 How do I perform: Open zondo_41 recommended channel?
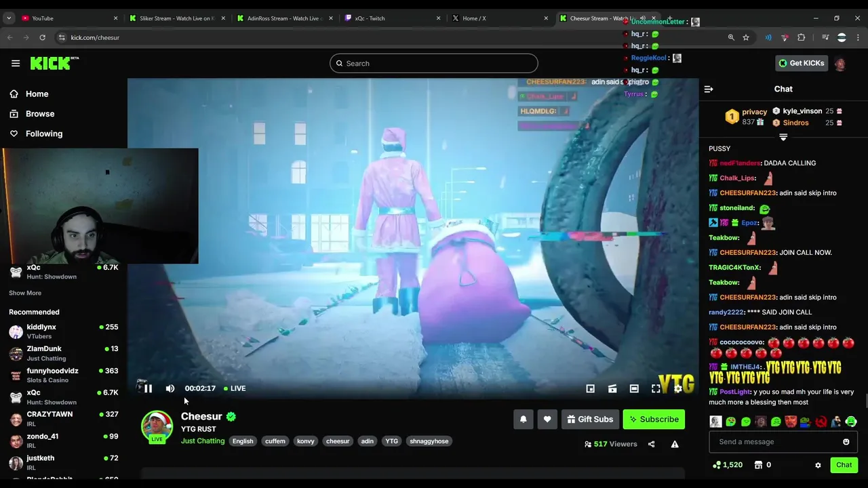click(64, 441)
